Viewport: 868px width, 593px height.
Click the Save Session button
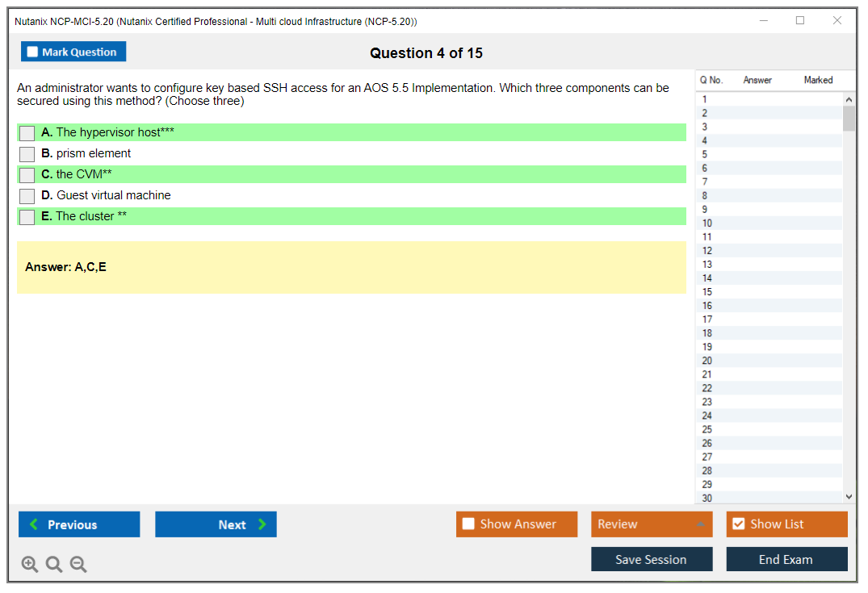pos(652,559)
